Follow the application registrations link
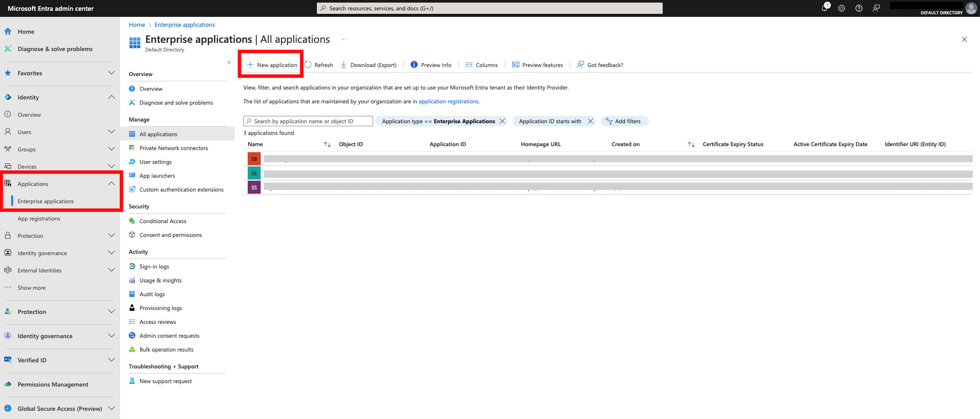The image size is (980, 419). point(448,101)
